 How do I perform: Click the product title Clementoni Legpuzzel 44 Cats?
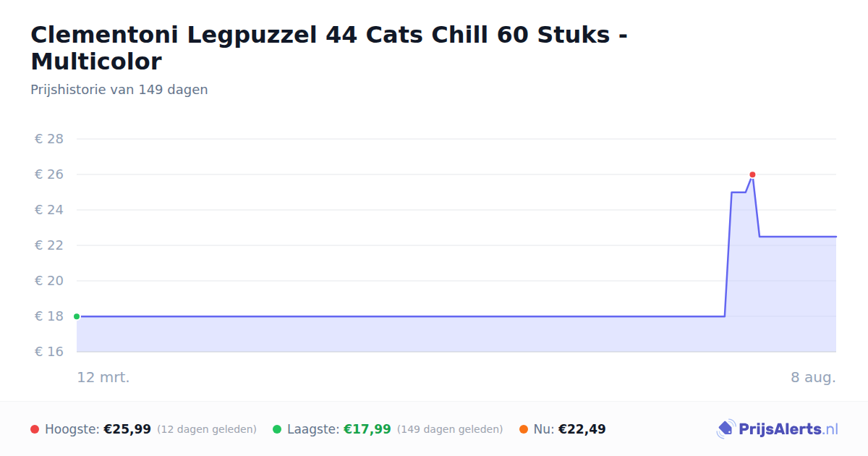coord(329,48)
